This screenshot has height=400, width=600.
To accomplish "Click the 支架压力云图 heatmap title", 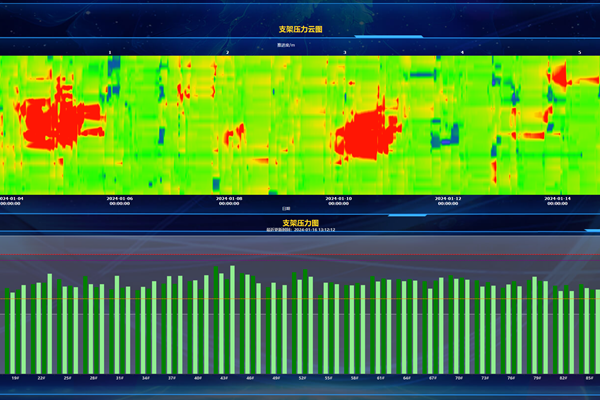I will (300, 30).
